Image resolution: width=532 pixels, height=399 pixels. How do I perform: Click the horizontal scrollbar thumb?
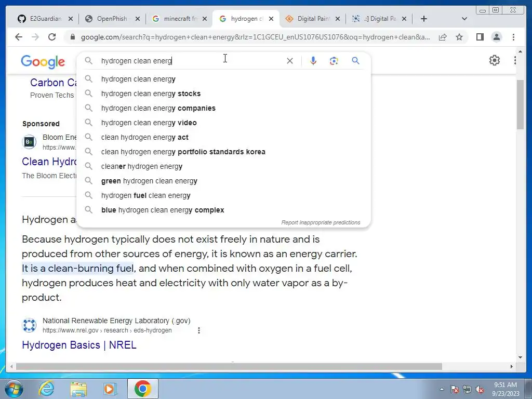click(229, 366)
